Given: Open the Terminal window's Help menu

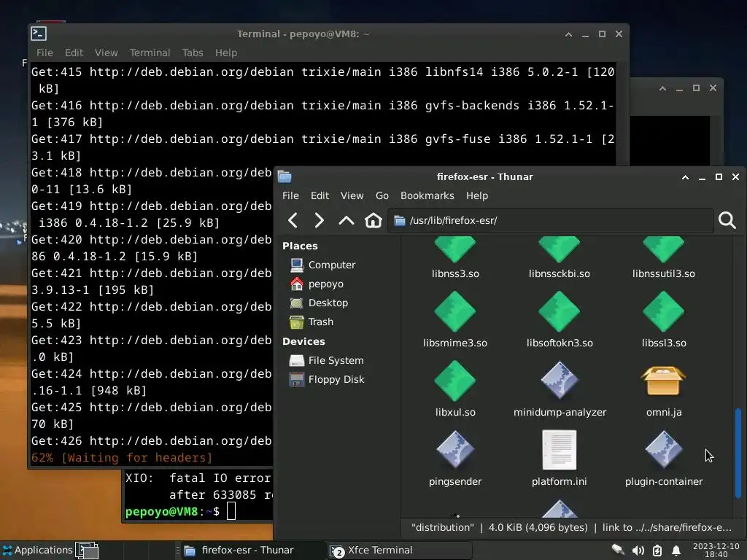Looking at the screenshot, I should click(x=226, y=52).
